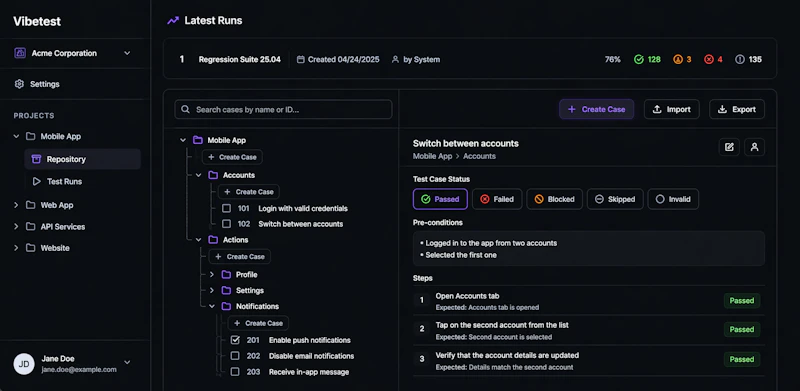
Task: Click the Mobile App folder icon in sidebar
Action: pos(31,137)
